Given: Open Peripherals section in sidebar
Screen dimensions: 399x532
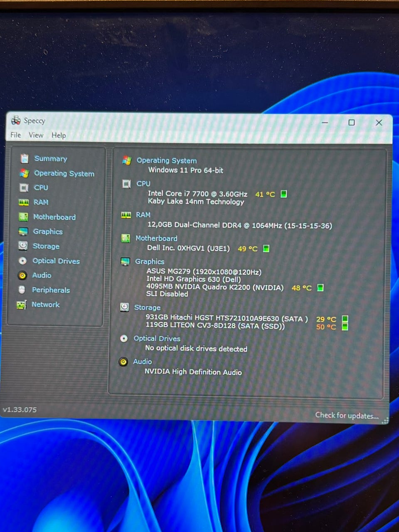Looking at the screenshot, I should [51, 290].
